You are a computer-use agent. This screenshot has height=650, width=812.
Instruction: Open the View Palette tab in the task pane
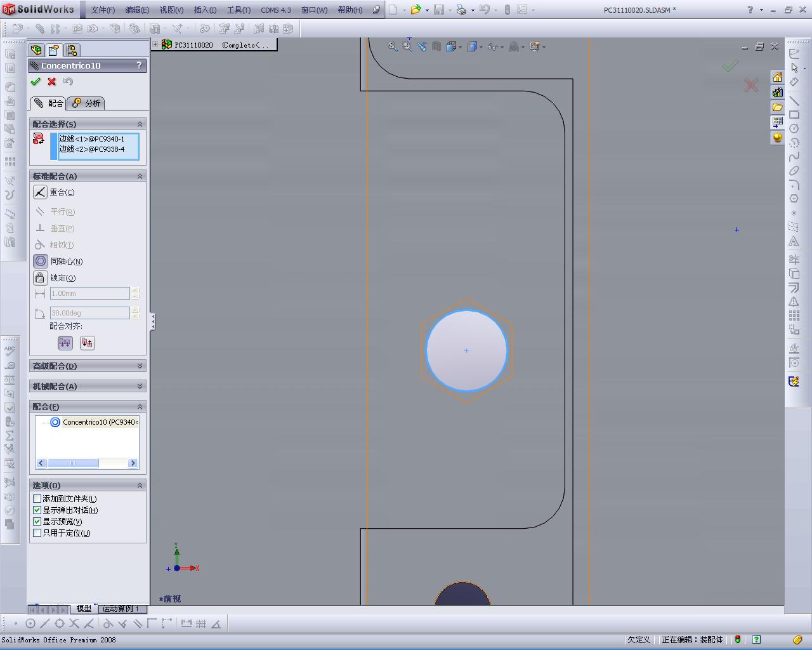(x=777, y=123)
